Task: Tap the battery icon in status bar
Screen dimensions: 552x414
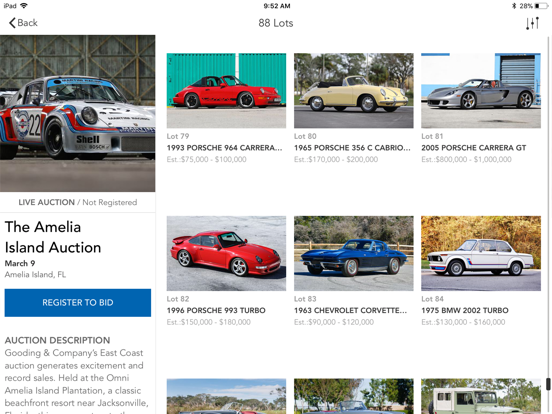Action: (x=541, y=6)
